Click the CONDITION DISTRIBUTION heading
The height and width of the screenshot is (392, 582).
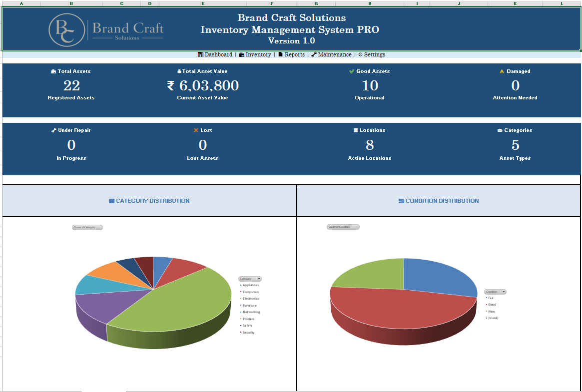(442, 201)
